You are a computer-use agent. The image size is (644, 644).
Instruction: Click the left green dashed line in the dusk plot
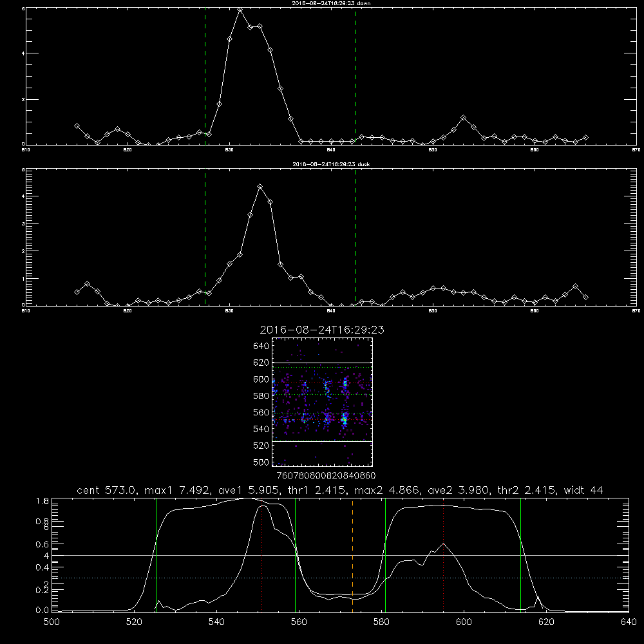(205, 238)
